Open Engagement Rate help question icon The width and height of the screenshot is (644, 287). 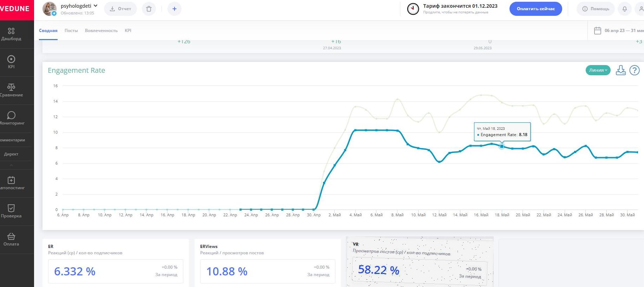pos(635,70)
